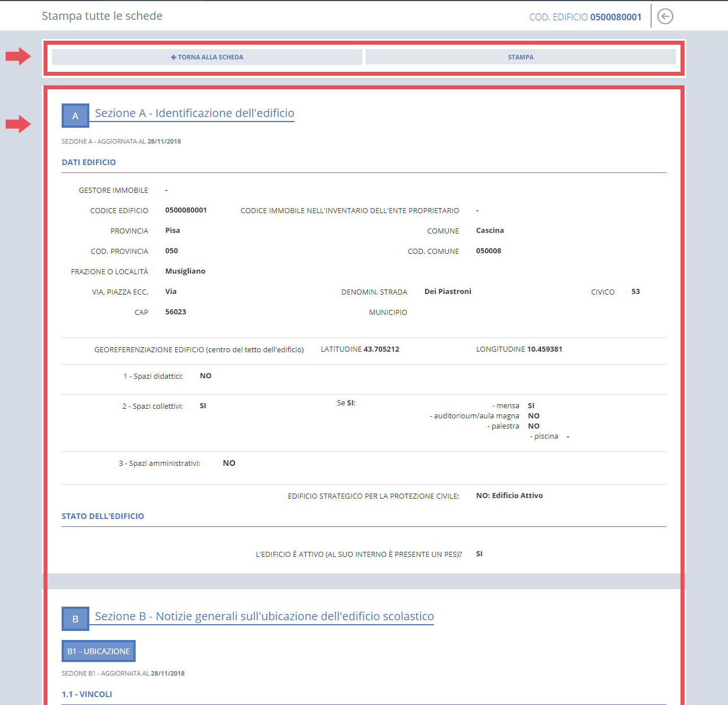Click the Stampa tutte le schede title
The height and width of the screenshot is (705, 728).
tap(102, 16)
